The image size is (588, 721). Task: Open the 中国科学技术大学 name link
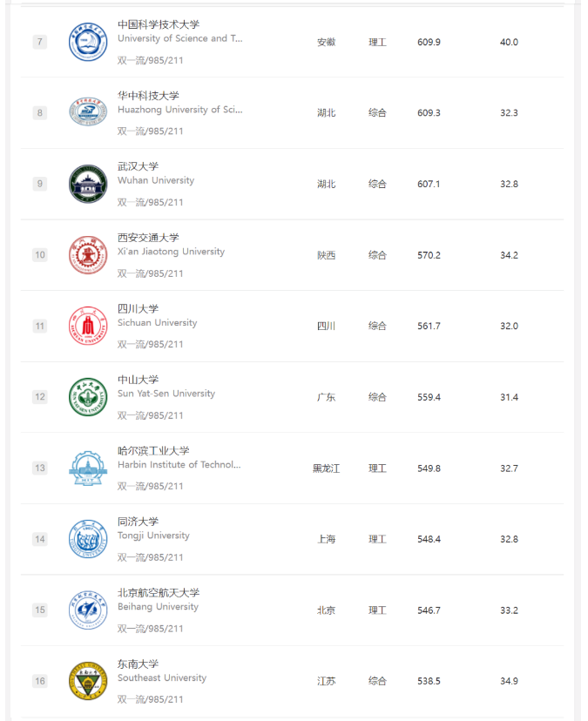pyautogui.click(x=159, y=24)
